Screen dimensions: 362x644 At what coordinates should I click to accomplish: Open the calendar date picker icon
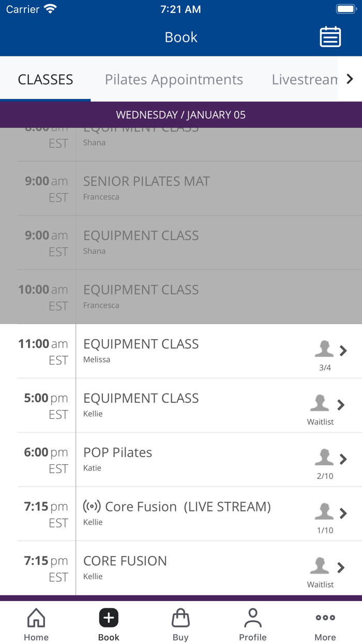tap(330, 37)
